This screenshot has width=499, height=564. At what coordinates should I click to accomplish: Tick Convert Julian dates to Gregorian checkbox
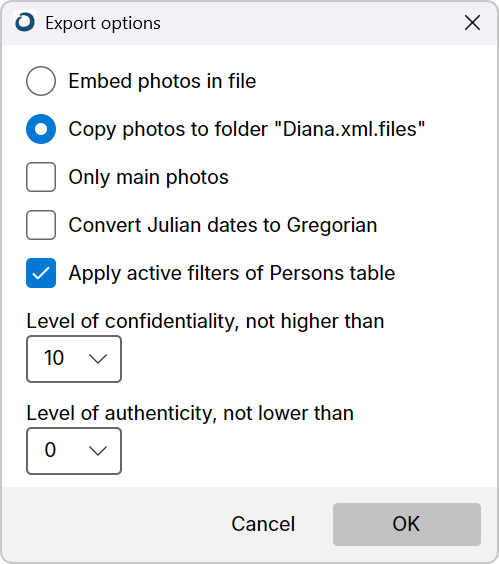tap(41, 225)
